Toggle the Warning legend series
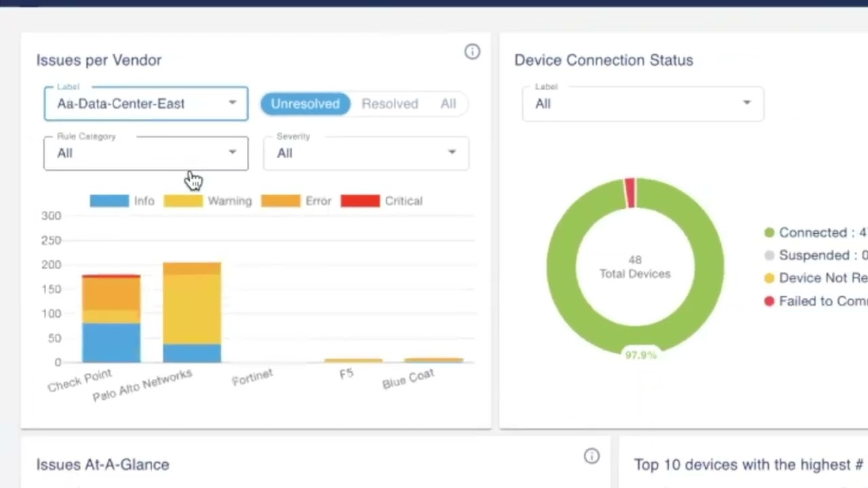The height and width of the screenshot is (488, 868). (x=208, y=201)
